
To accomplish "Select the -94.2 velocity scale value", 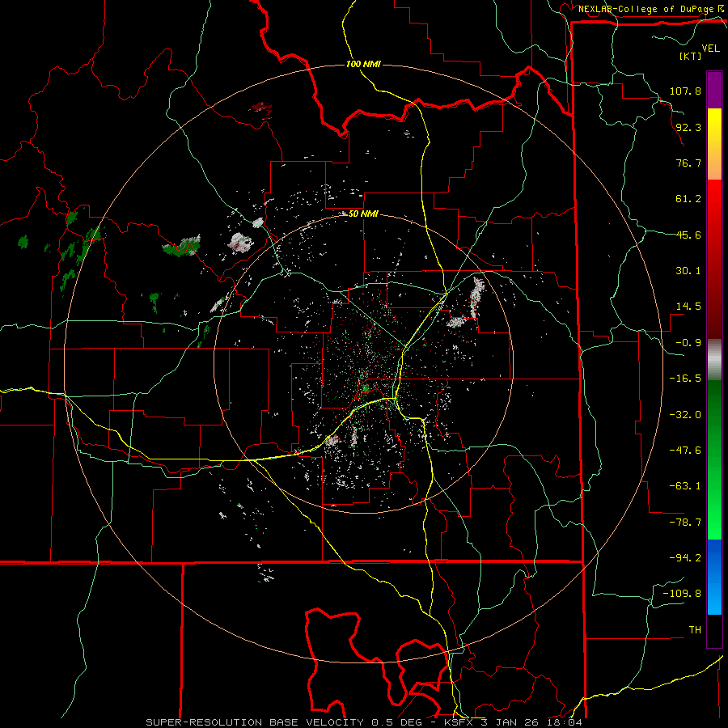I will [x=685, y=558].
